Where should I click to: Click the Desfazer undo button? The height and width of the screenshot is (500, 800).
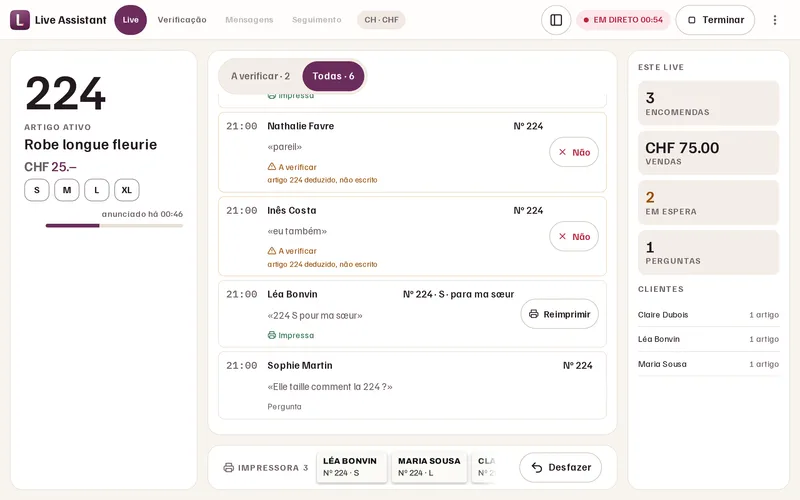point(561,467)
